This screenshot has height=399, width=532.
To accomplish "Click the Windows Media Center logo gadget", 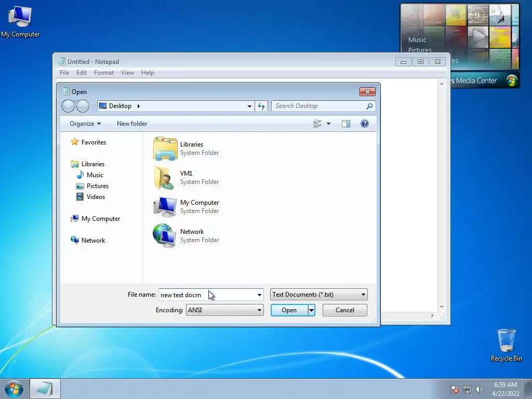I will click(x=511, y=81).
